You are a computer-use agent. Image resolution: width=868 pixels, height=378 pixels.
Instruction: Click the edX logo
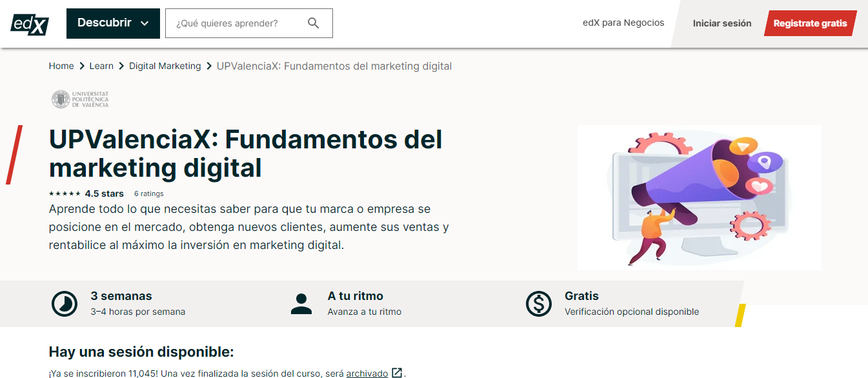point(30,24)
